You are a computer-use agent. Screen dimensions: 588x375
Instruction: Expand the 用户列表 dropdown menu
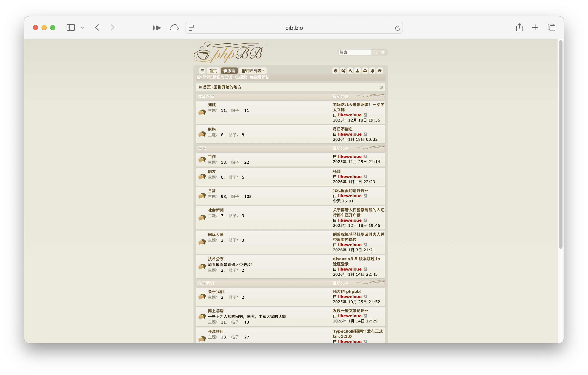[x=253, y=71]
